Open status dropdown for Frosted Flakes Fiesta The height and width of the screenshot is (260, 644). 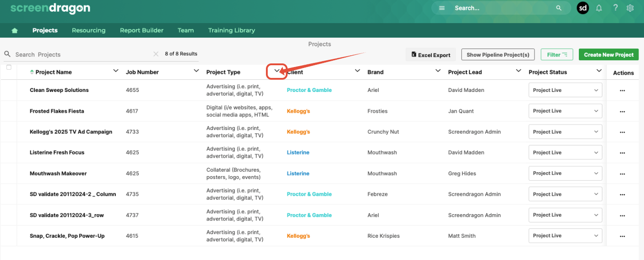pyautogui.click(x=565, y=111)
